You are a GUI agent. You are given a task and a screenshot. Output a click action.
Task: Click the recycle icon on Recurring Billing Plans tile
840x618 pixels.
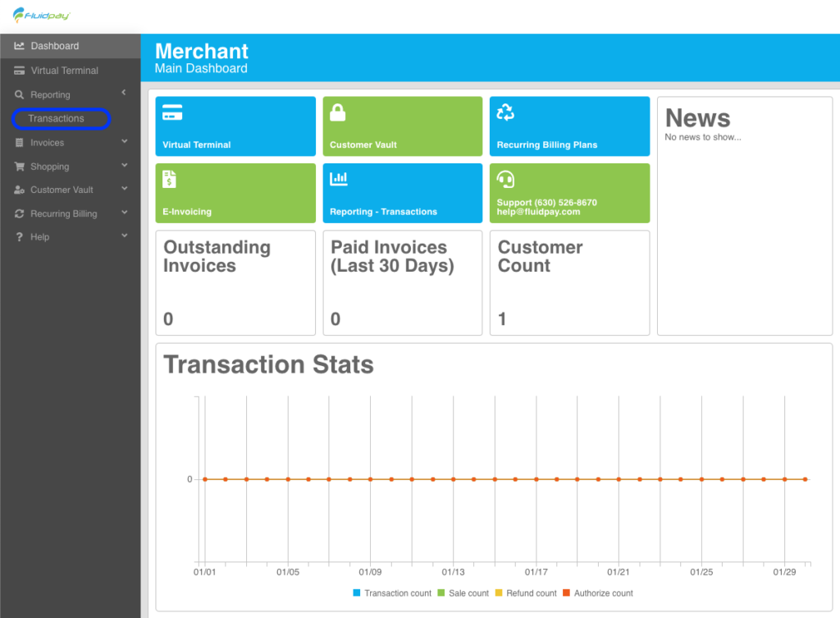505,112
